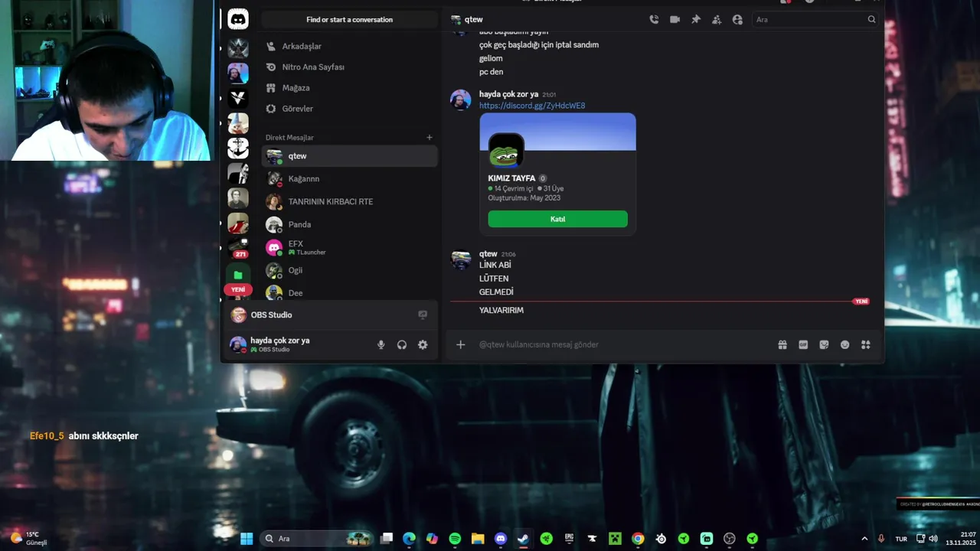Start a voice call with qtew
Image resolution: width=980 pixels, height=551 pixels.
coord(654,19)
